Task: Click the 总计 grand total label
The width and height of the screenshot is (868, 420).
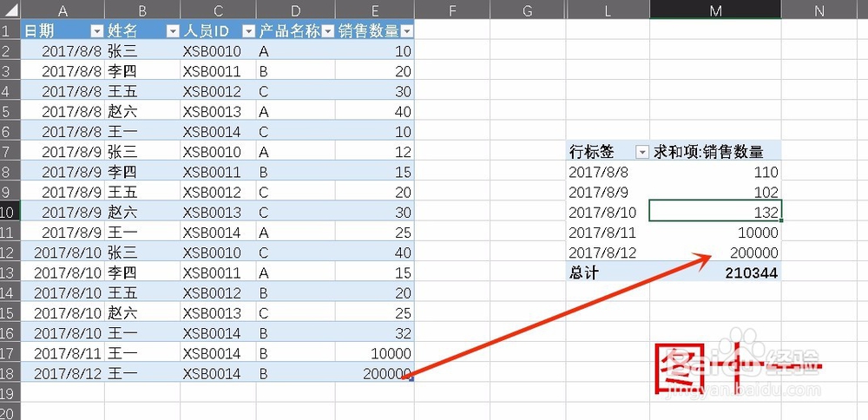Action: pos(608,272)
